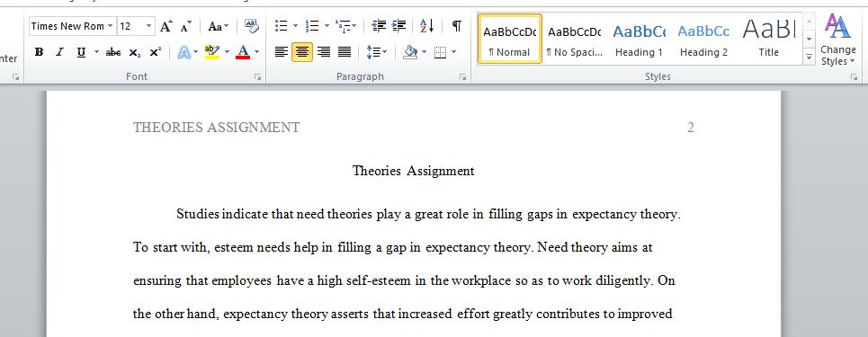Clear formatting from text
Image resolution: width=868 pixels, height=337 pixels.
pyautogui.click(x=251, y=26)
